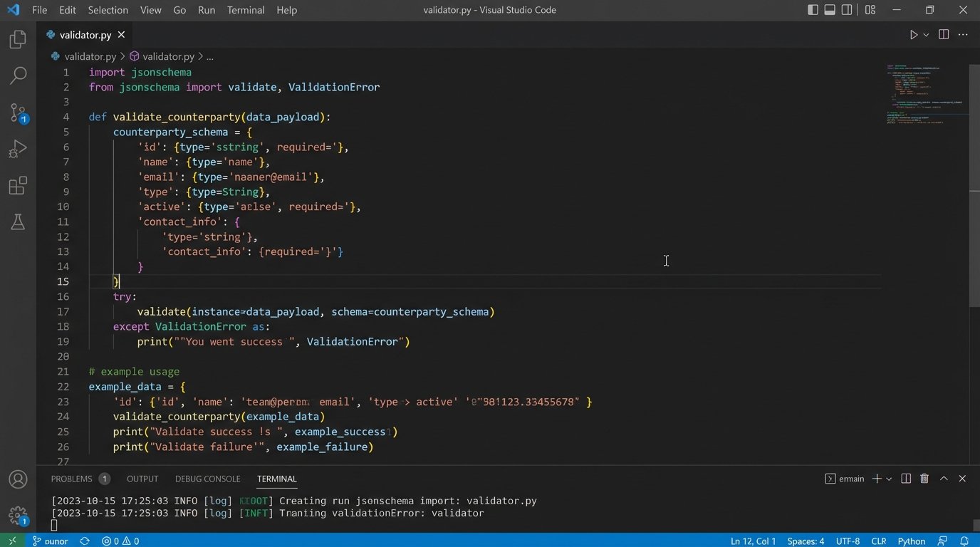Open the new terminal launch profile dropdown
Viewport: 980px width, 547px height.
point(889,479)
